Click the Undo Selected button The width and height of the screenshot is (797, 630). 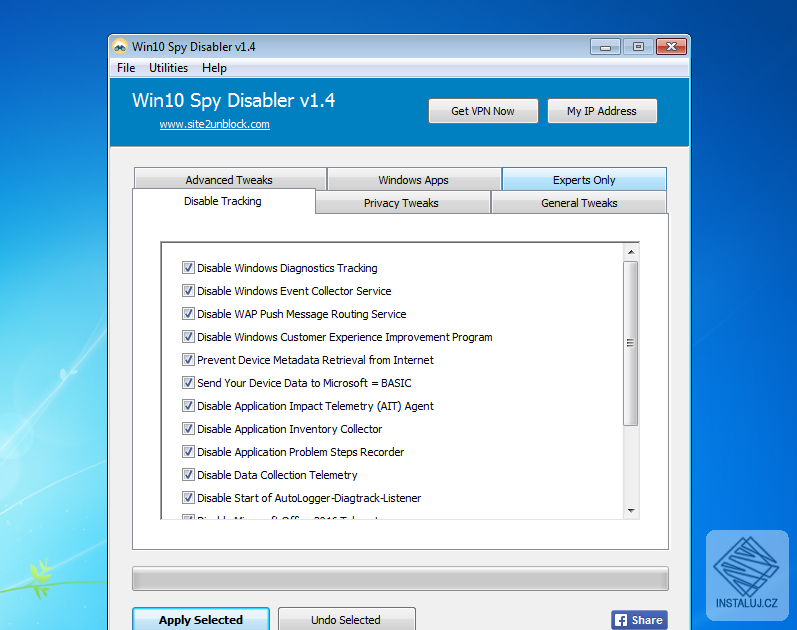pos(346,619)
